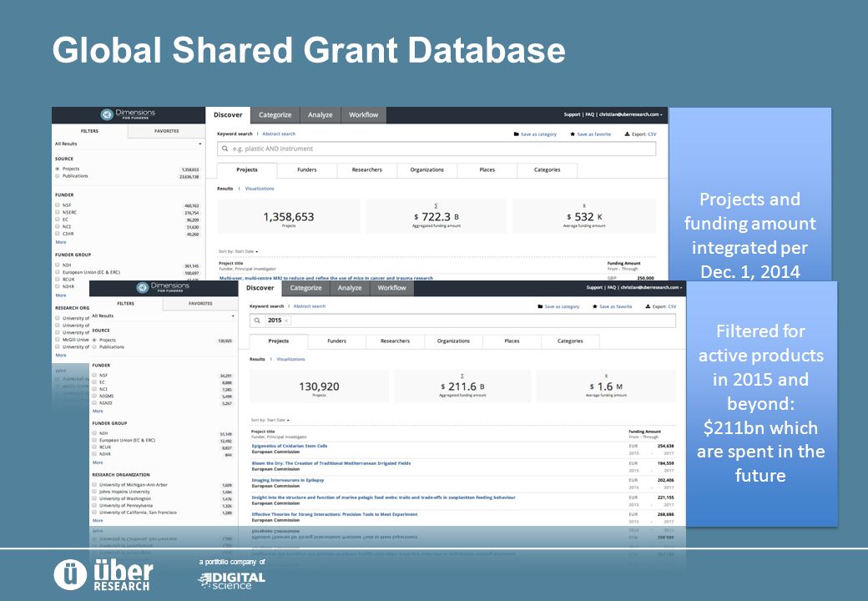The image size is (868, 601).
Task: Check the NIGMS funder checkbox
Action: pos(94,396)
